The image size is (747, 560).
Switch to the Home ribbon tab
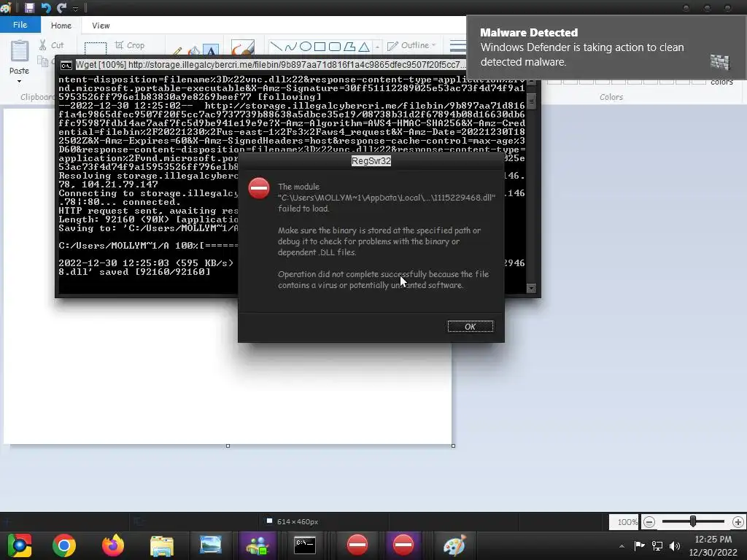click(61, 26)
